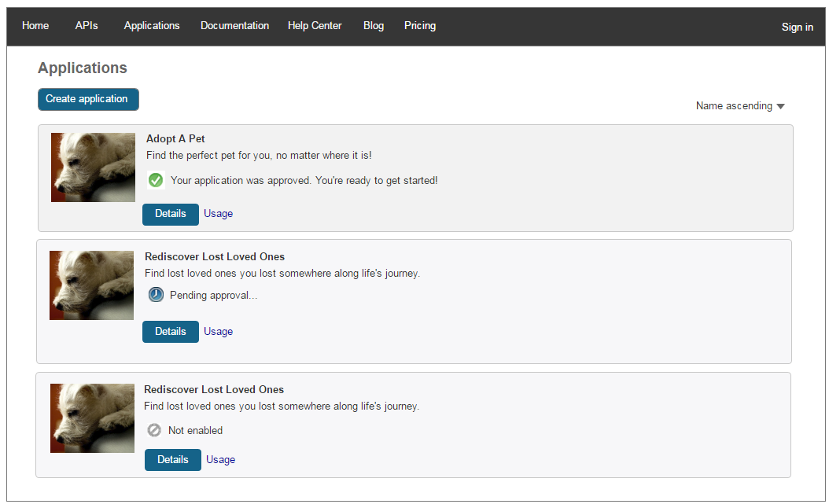Click the thumbnail in the Pending approval card
The width and height of the screenshot is (829, 504).
(x=91, y=285)
